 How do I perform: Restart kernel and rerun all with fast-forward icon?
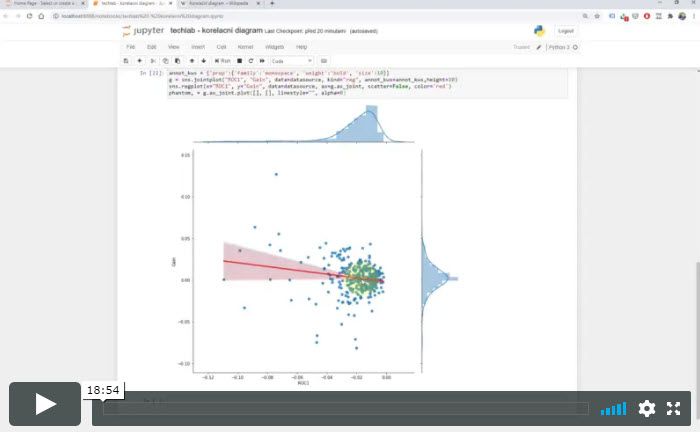tap(262, 61)
